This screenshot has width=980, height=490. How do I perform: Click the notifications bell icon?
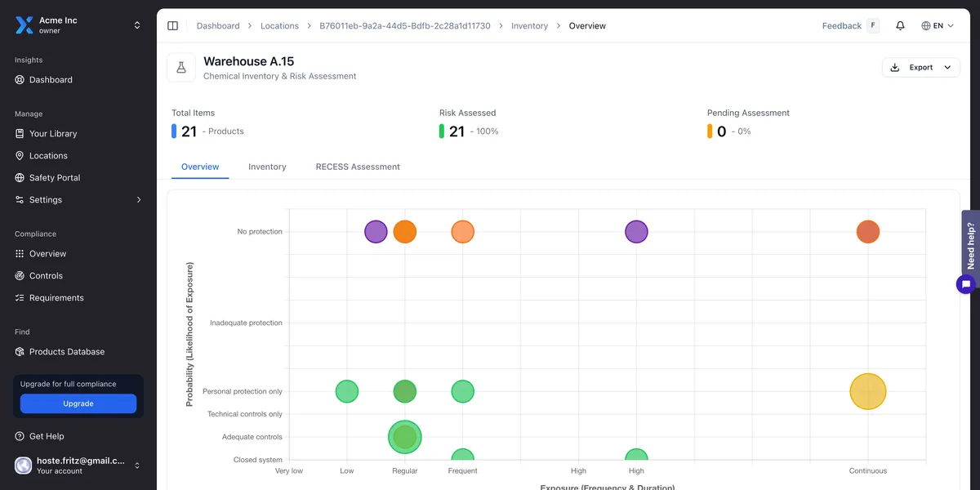click(900, 26)
